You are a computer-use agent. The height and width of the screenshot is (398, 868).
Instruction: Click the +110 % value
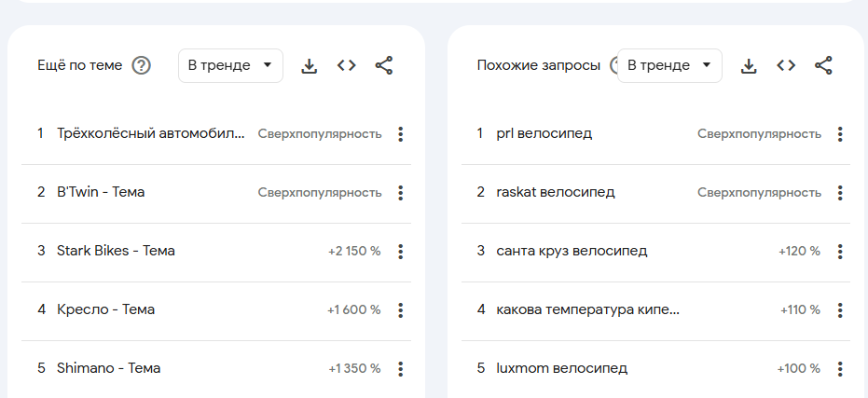click(801, 310)
